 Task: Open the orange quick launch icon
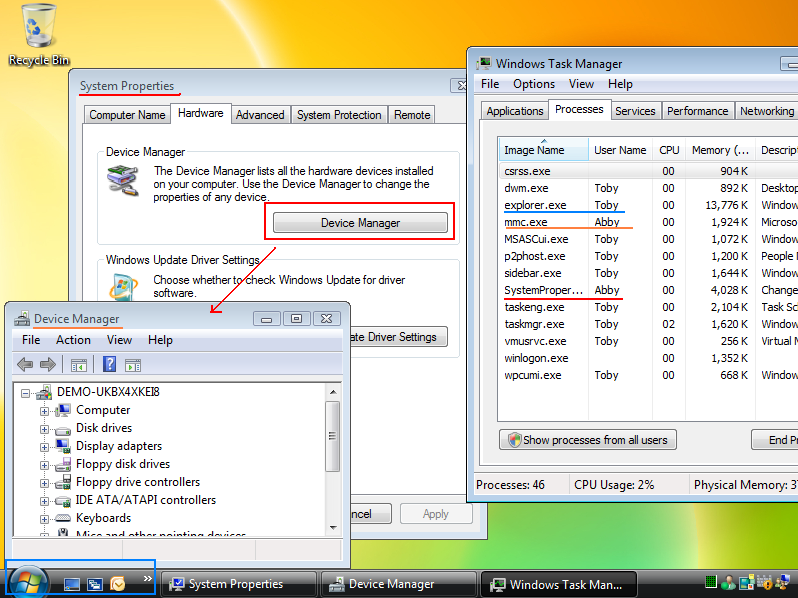pos(118,584)
